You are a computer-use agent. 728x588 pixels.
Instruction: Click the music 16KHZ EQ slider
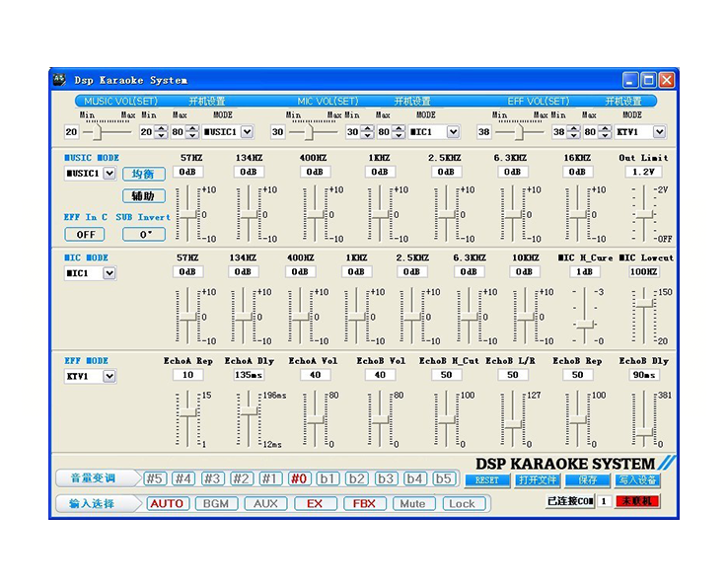pyautogui.click(x=578, y=214)
